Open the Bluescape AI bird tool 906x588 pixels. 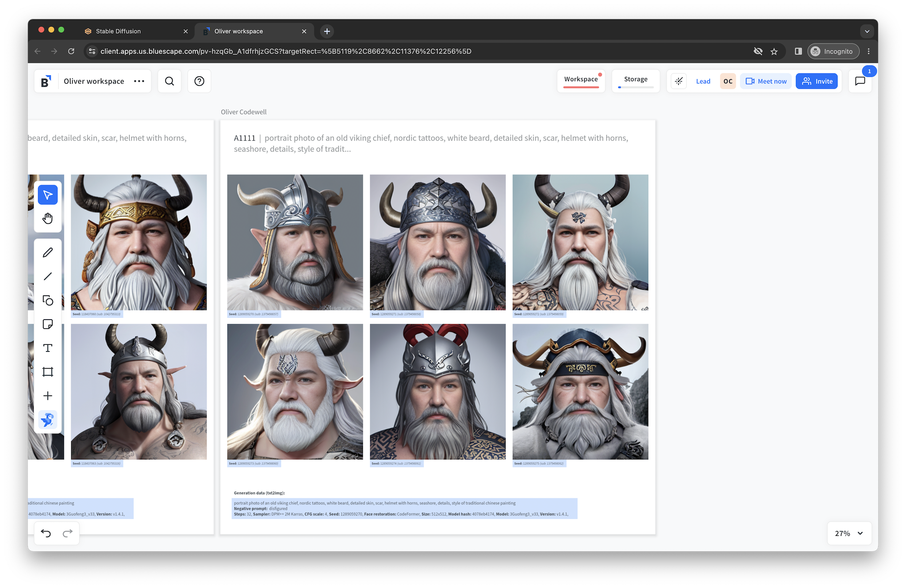(48, 420)
